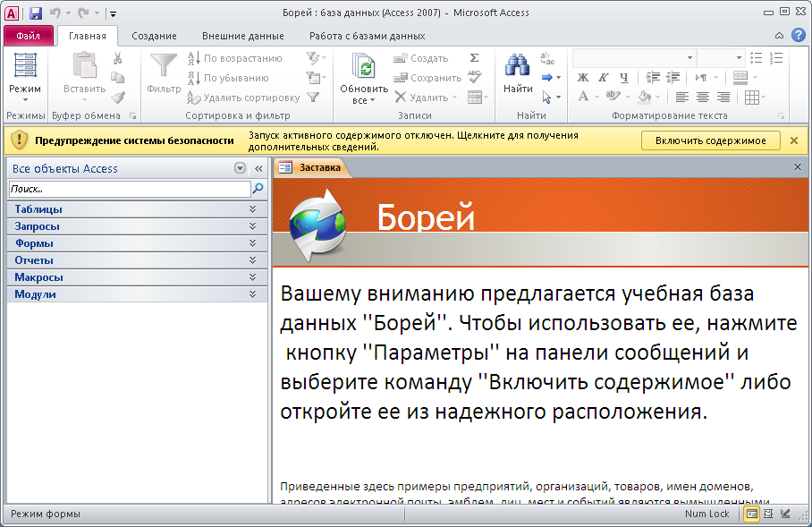Align text center
812x527 pixels.
tap(703, 97)
